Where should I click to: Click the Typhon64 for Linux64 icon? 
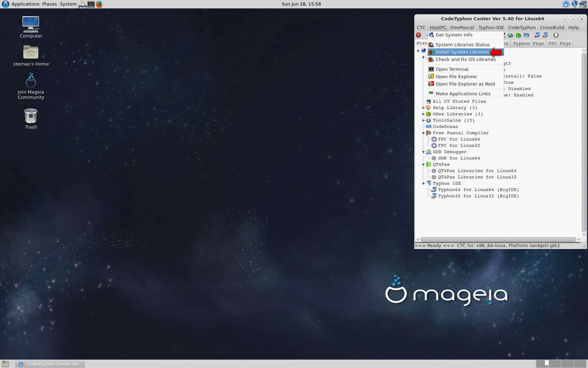[434, 190]
